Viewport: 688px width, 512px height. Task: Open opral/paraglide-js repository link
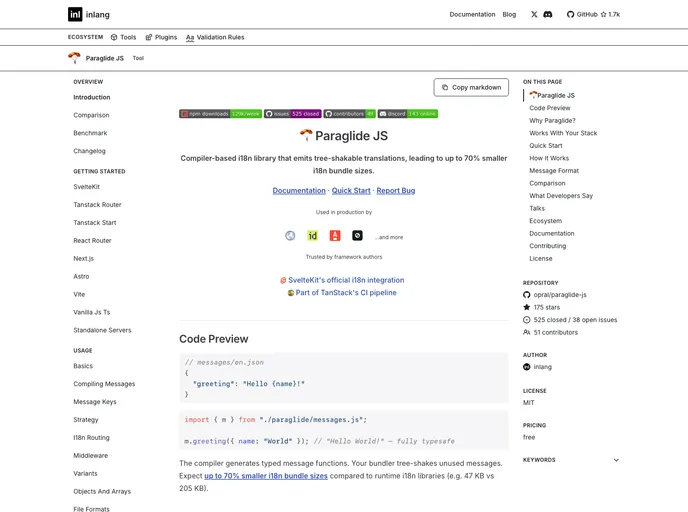tap(560, 295)
